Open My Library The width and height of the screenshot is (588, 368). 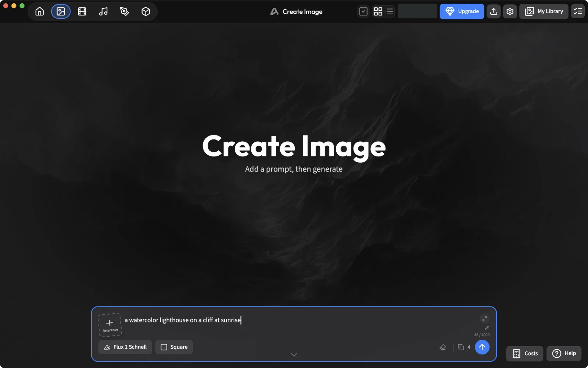(x=544, y=11)
